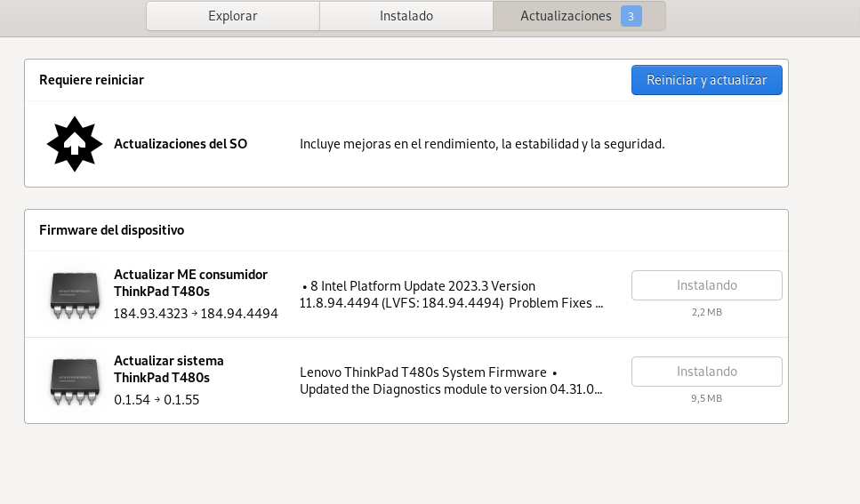Click the OS updates performance description text

tap(482, 144)
